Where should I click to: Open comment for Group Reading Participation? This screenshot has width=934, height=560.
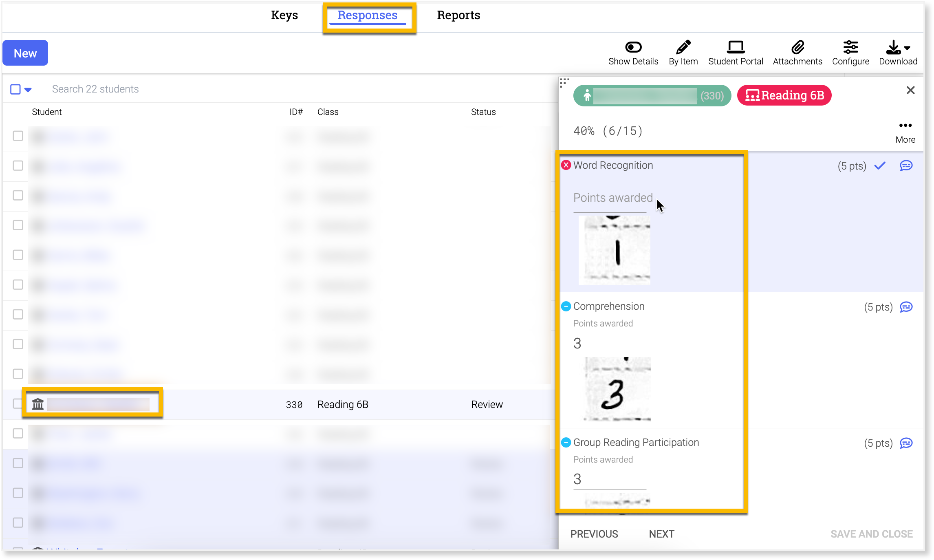pyautogui.click(x=906, y=443)
